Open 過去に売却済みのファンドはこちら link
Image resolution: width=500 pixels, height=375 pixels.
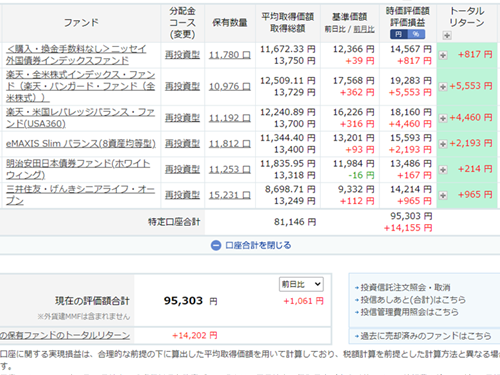pyautogui.click(x=426, y=336)
